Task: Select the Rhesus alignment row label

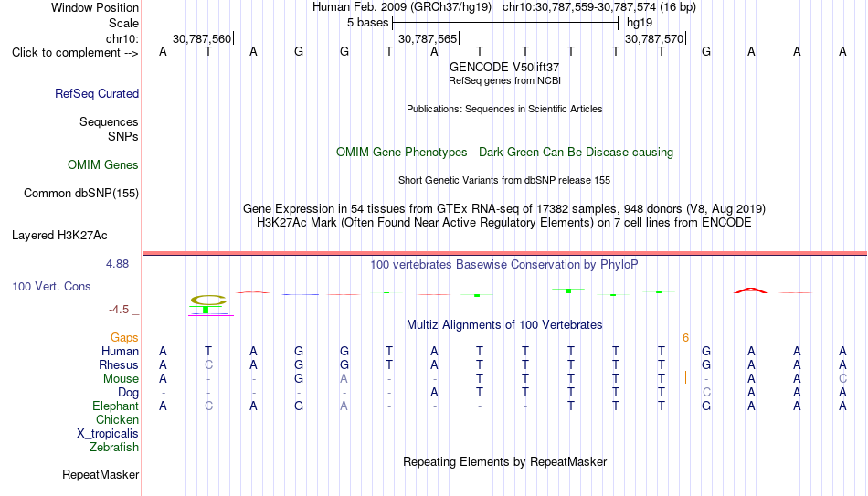Action: point(119,365)
